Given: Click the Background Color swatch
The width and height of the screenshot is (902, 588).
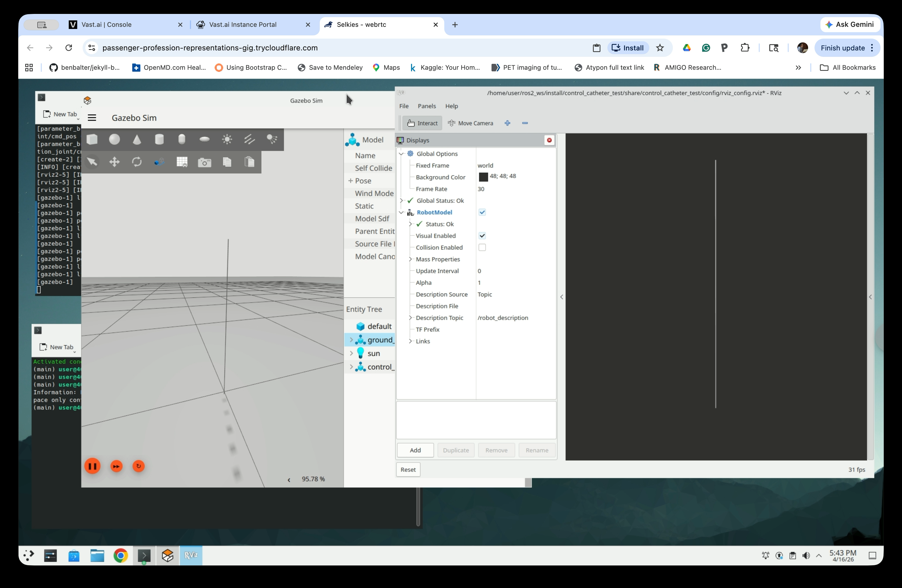Looking at the screenshot, I should click(x=483, y=177).
